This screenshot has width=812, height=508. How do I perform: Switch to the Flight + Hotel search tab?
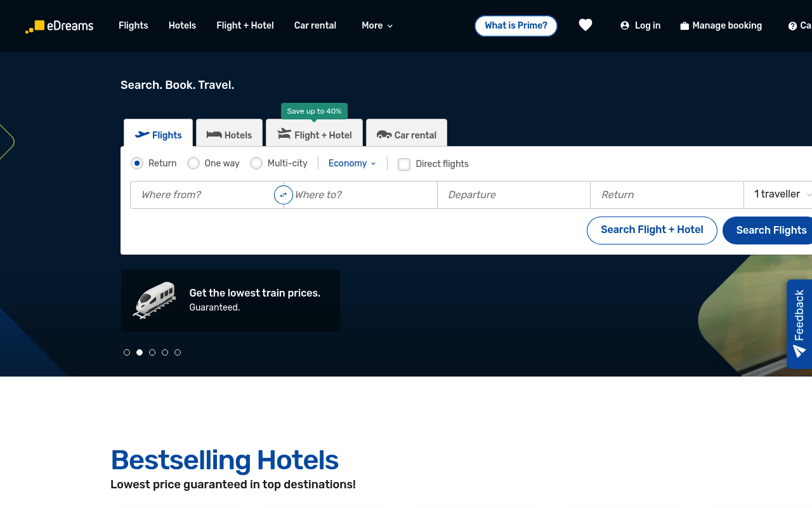tap(315, 133)
